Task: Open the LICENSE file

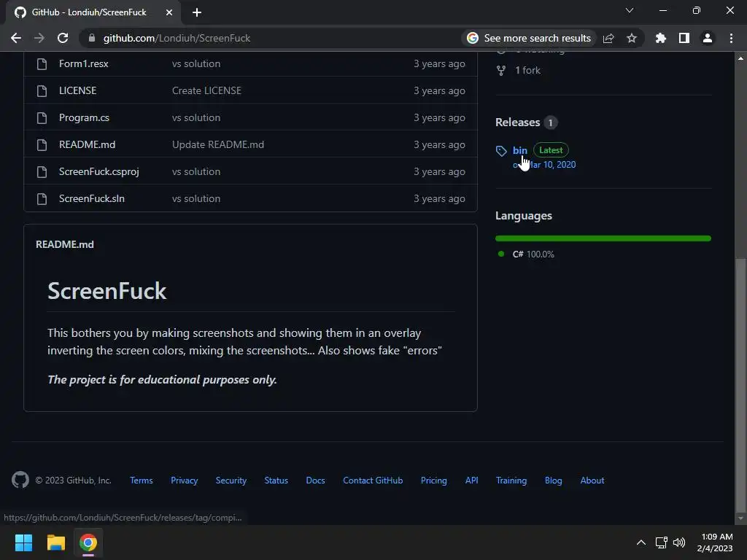Action: tap(77, 90)
